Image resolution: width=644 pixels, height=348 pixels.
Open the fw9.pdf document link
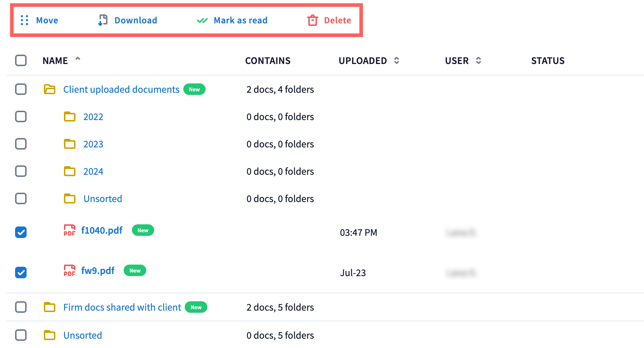[98, 271]
